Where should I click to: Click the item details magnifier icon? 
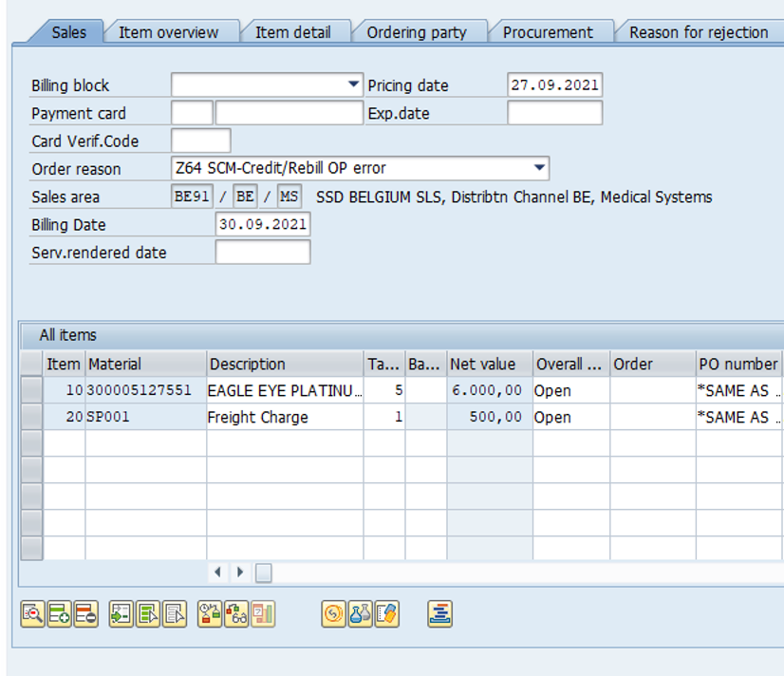[x=32, y=613]
